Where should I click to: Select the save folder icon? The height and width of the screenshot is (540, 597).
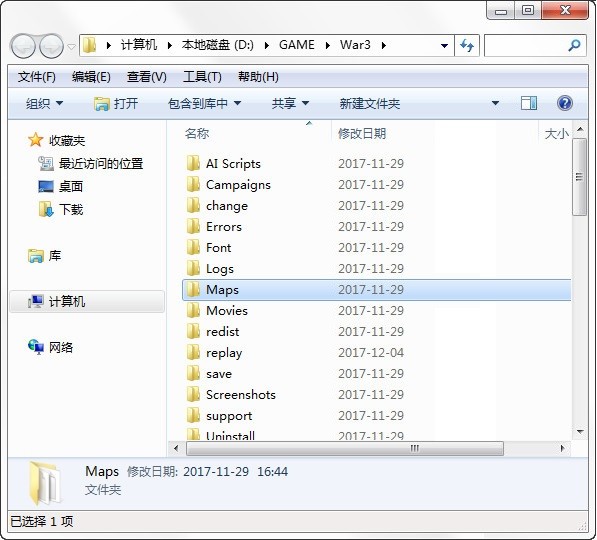(x=193, y=374)
